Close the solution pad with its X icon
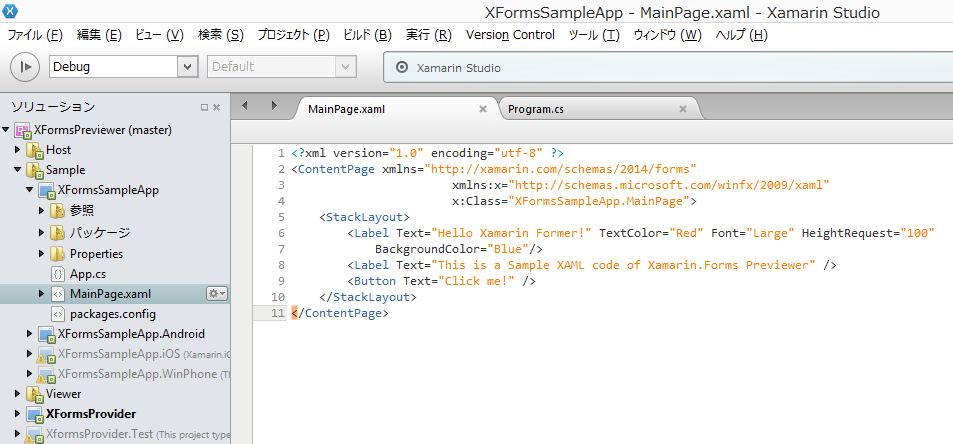The image size is (953, 444). click(x=217, y=107)
